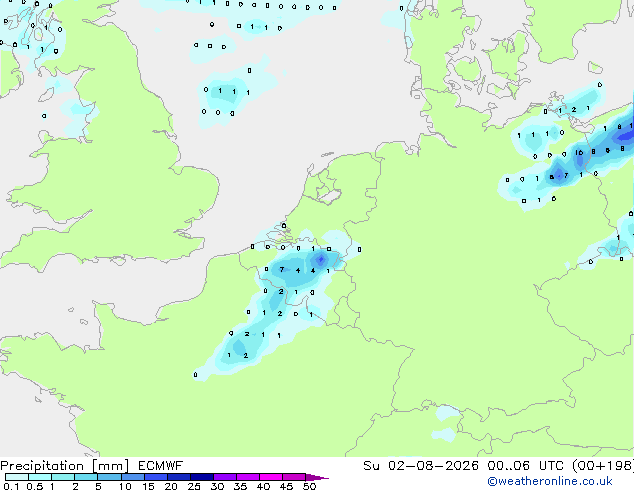Click legend label '0.1'
This screenshot has height=490, width=634.
coord(11,486)
